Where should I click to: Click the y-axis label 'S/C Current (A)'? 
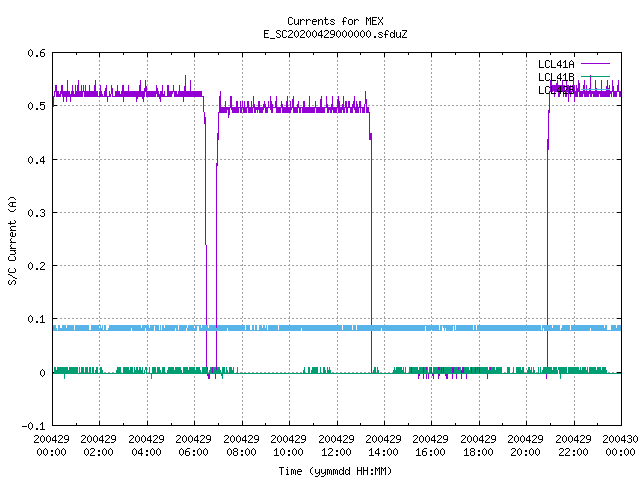[x=12, y=240]
